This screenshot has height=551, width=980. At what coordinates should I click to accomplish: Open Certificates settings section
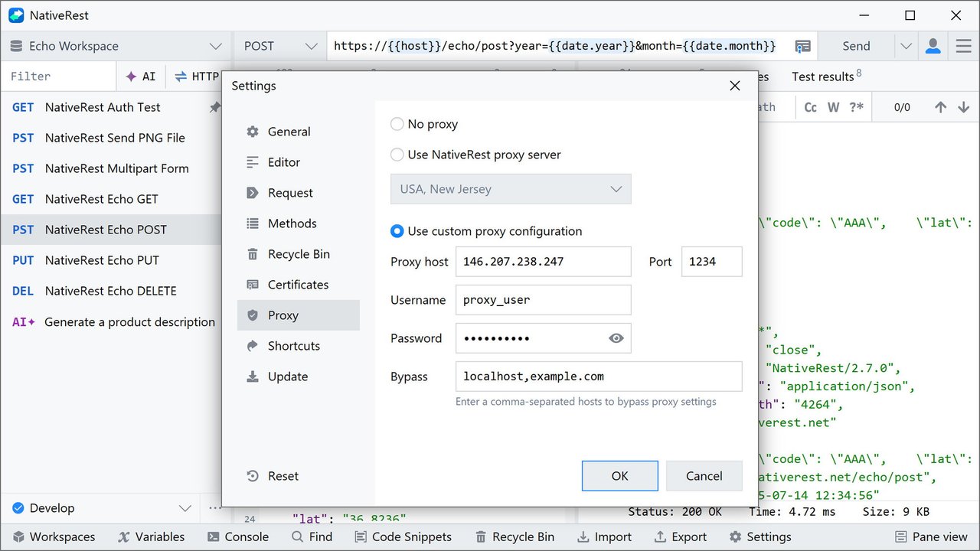pos(298,285)
